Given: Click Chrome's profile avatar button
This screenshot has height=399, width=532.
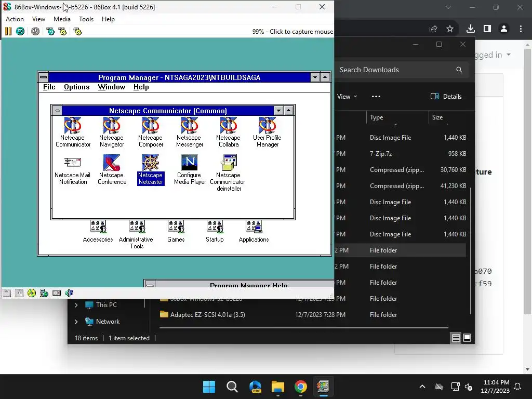Looking at the screenshot, I should 504,29.
